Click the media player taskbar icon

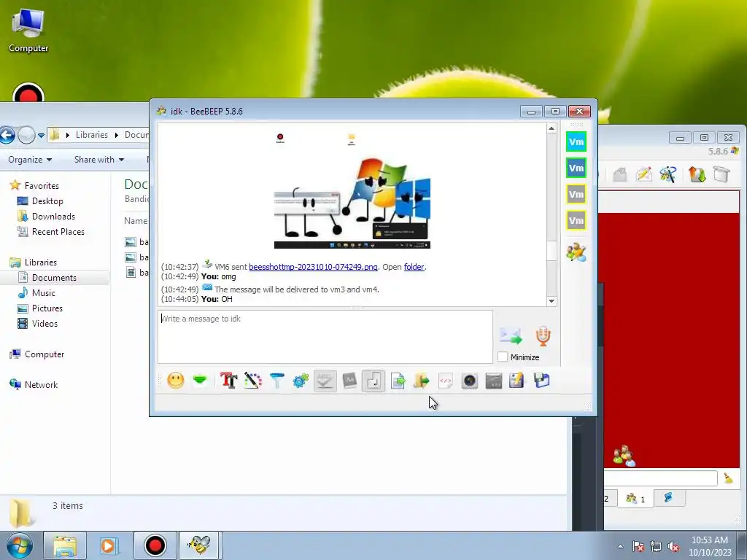tap(109, 545)
